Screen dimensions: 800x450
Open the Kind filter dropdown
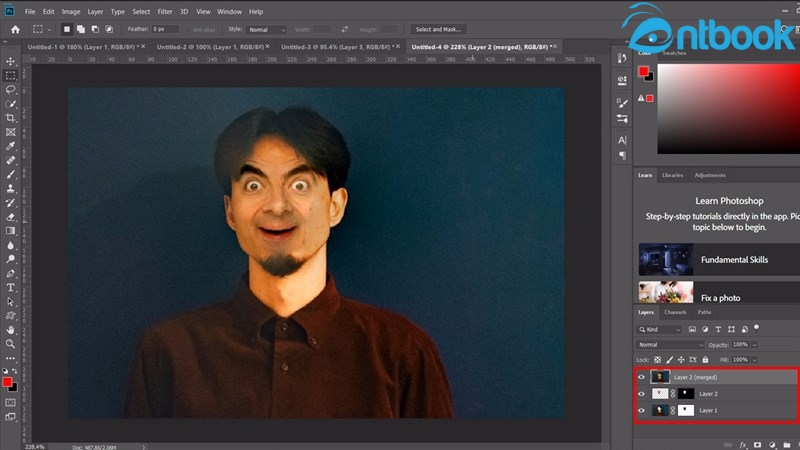pyautogui.click(x=659, y=330)
